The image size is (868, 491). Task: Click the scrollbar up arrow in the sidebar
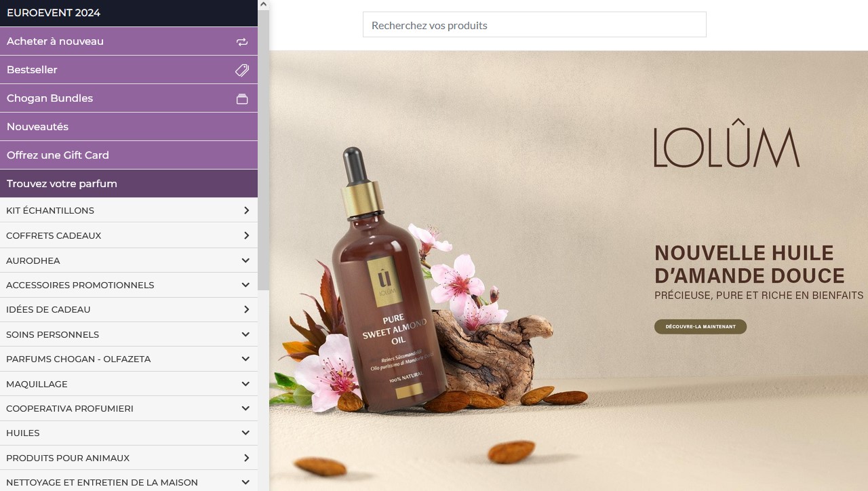pyautogui.click(x=264, y=4)
